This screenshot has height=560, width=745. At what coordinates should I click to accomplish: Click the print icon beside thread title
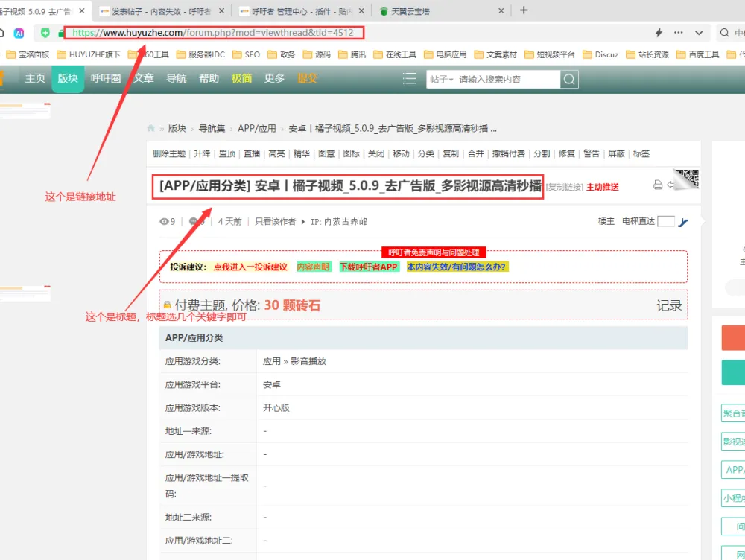pyautogui.click(x=658, y=185)
